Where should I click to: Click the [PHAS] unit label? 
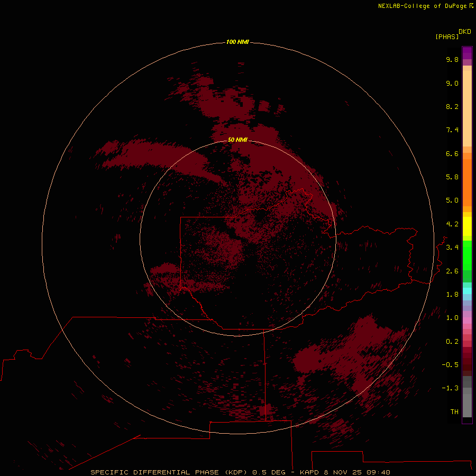(447, 36)
